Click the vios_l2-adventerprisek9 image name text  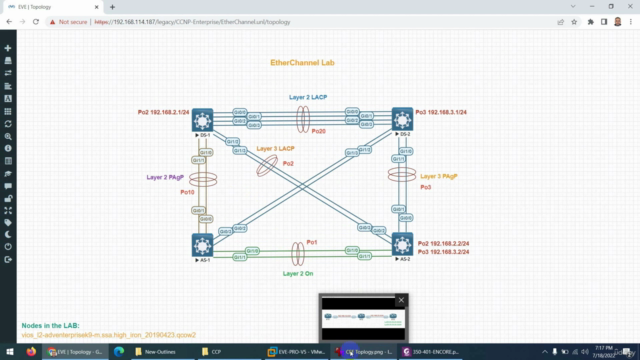coord(109,335)
